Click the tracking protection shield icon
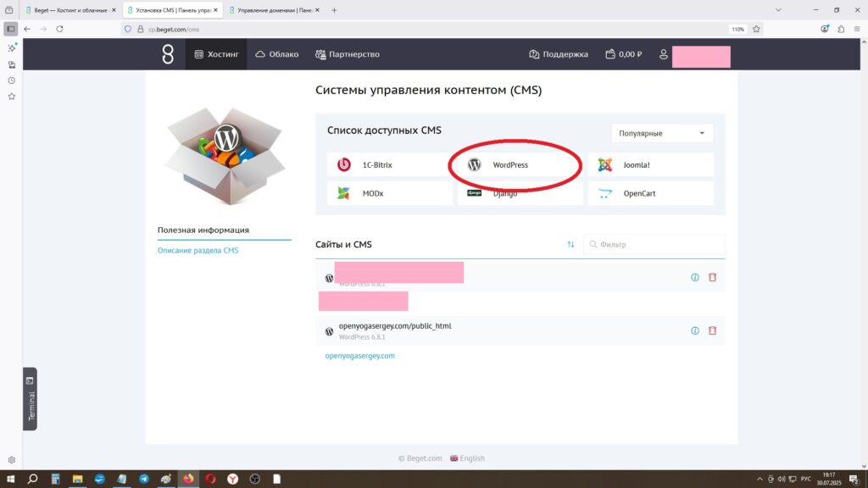868x488 pixels. click(x=128, y=30)
